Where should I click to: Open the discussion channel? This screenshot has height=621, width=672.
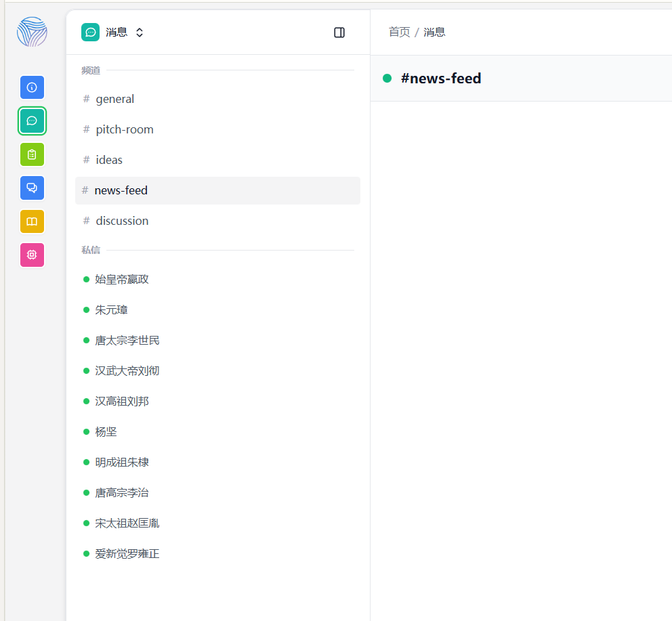click(x=217, y=221)
